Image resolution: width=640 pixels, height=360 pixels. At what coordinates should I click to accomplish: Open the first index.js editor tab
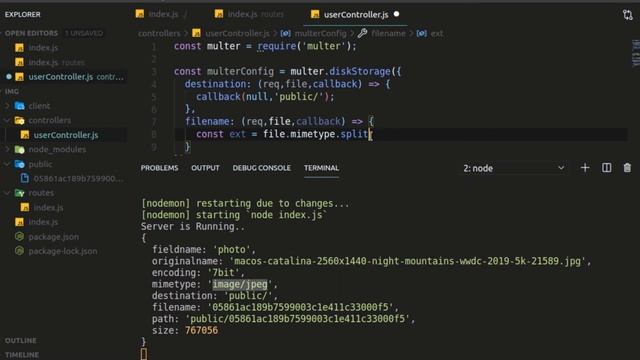click(x=162, y=14)
